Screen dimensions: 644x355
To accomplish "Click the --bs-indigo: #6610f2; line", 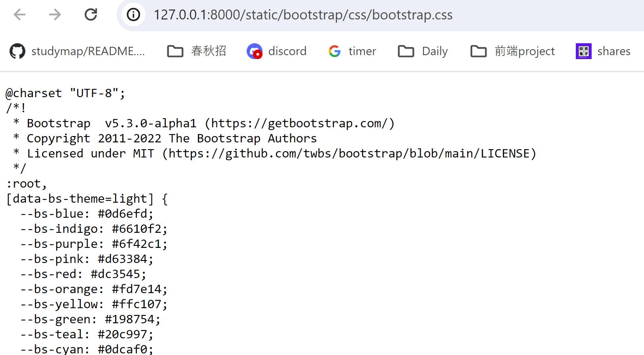I will coord(94,229).
